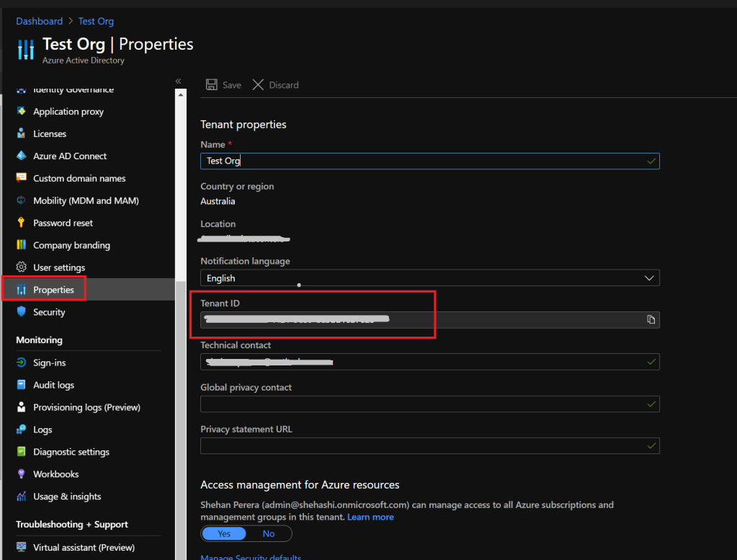This screenshot has height=560, width=737.
Task: Click the Company branding icon
Action: click(22, 245)
